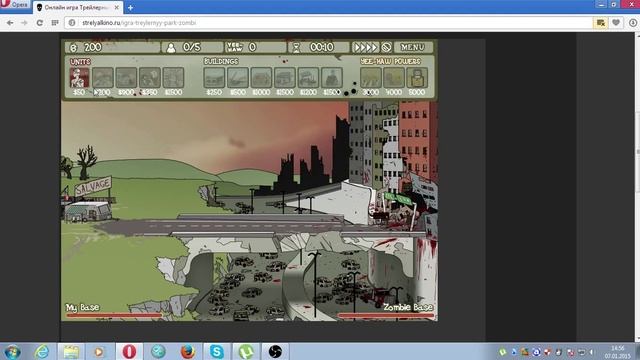Viewport: 640px width, 360px height.
Task: Open Skype from taskbar
Action: tap(216, 351)
